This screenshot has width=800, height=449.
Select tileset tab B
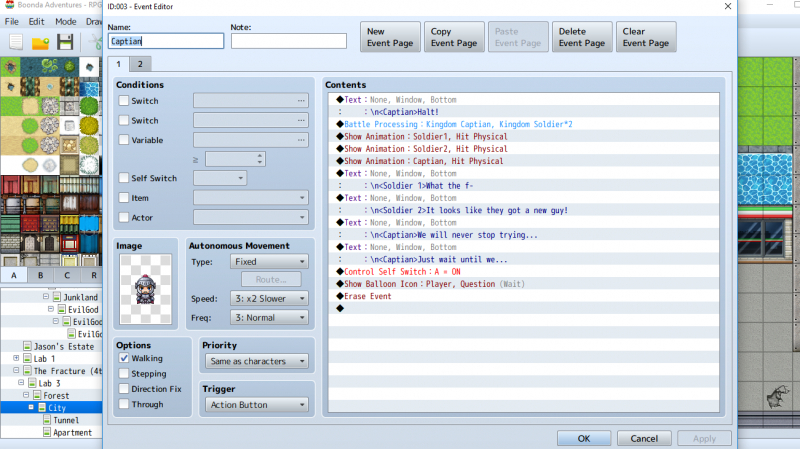pos(40,275)
